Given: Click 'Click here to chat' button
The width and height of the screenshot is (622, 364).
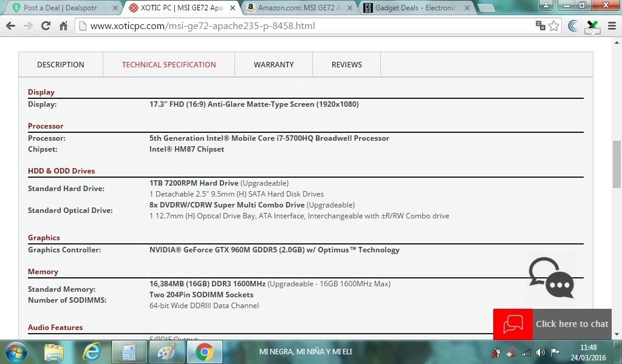Looking at the screenshot, I should [572, 324].
